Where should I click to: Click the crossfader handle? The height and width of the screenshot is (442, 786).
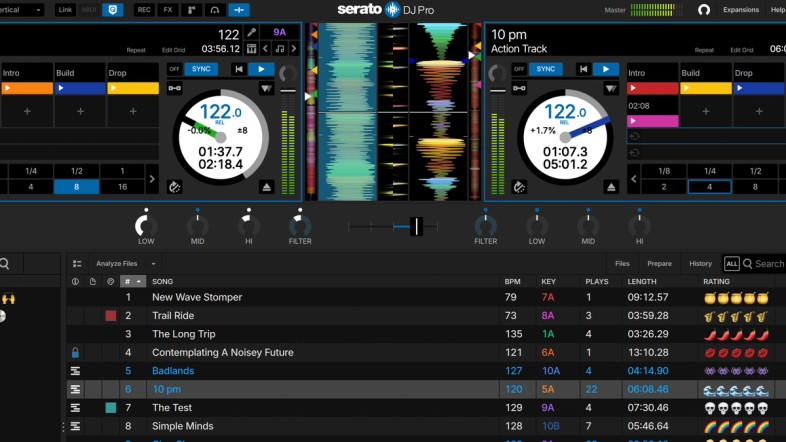pyautogui.click(x=416, y=227)
